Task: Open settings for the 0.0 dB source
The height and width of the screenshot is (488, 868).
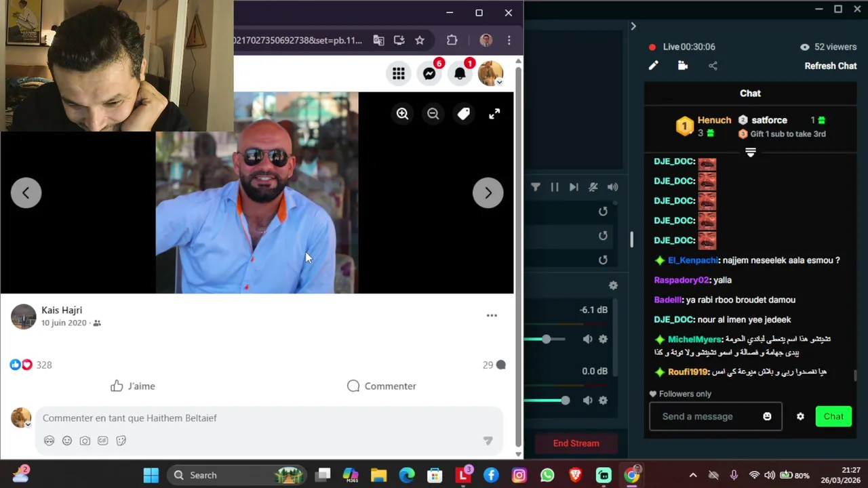Action: 603,401
